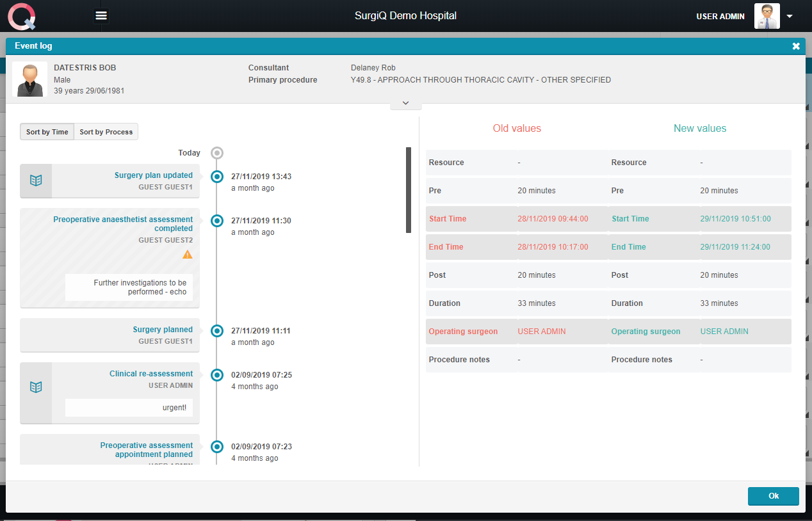Click new End Time value 29/11/2019 11:24:00
812x521 pixels.
click(735, 247)
